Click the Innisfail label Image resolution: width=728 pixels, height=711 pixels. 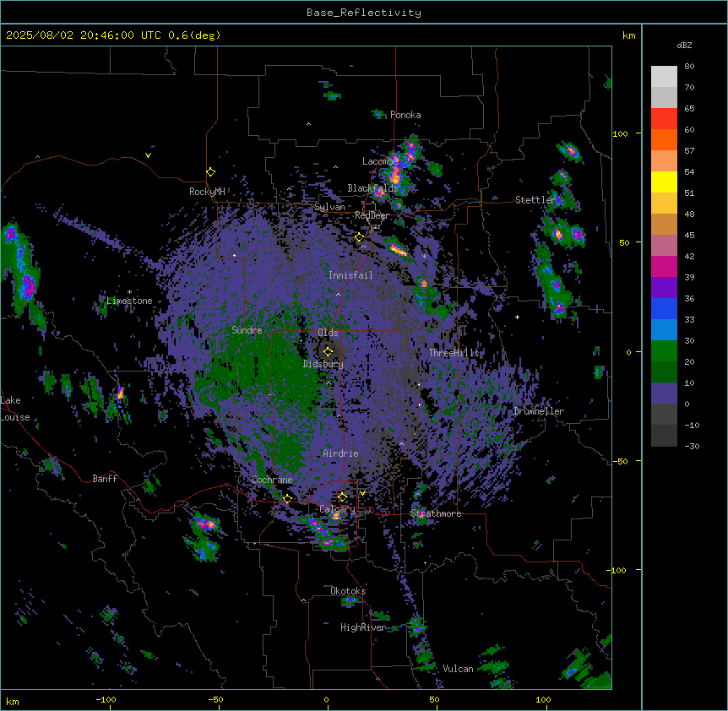[350, 275]
